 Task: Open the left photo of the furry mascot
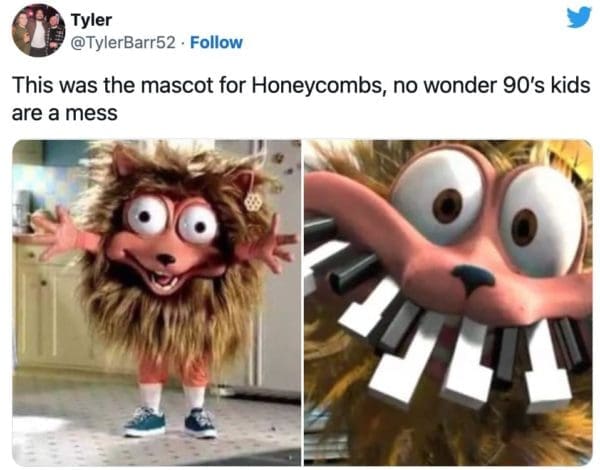[x=157, y=302]
